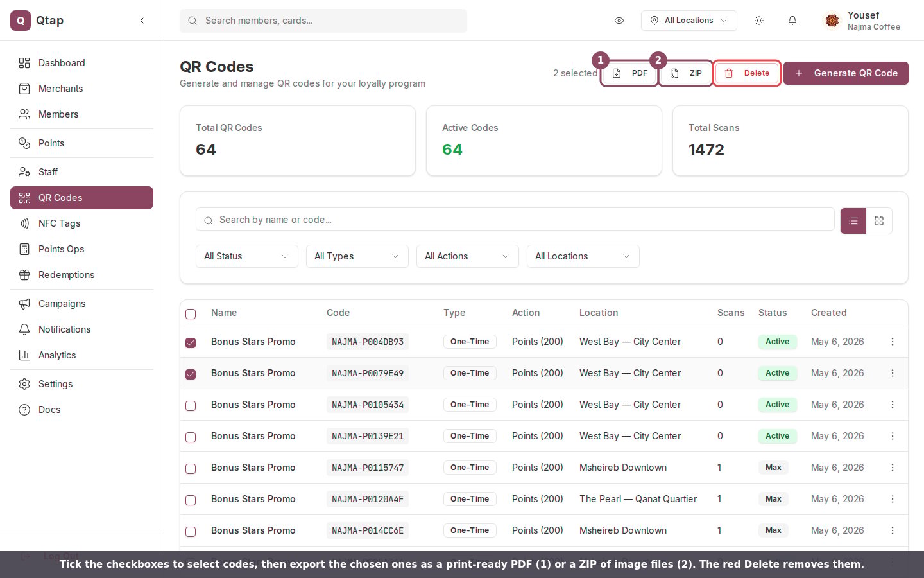Open Points Ops page
924x578 pixels.
click(x=81, y=249)
